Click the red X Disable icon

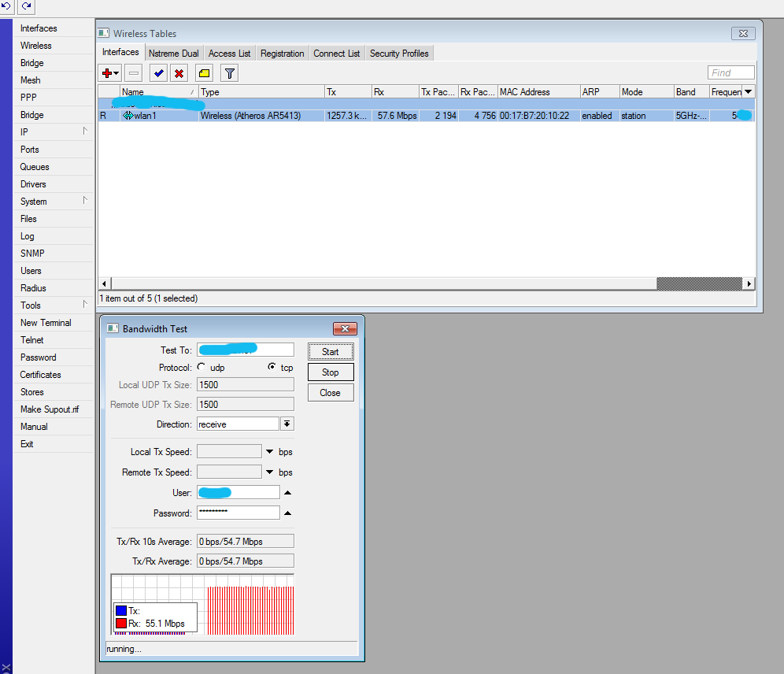coord(179,73)
